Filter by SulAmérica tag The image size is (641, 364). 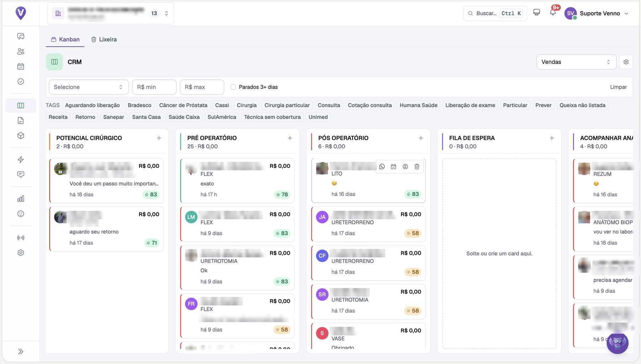tap(222, 117)
